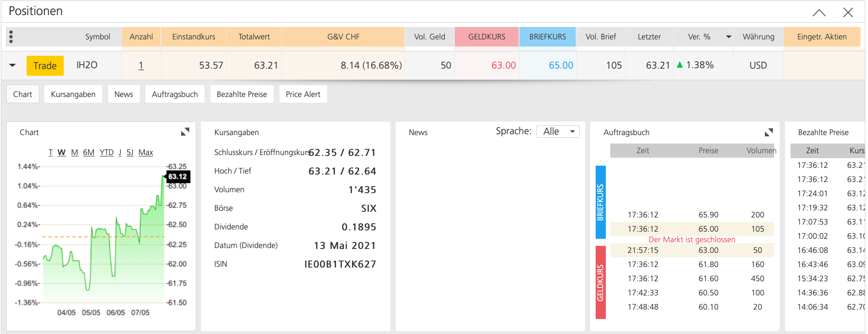Close the Positionen panel
This screenshot has width=868, height=334.
[848, 12]
